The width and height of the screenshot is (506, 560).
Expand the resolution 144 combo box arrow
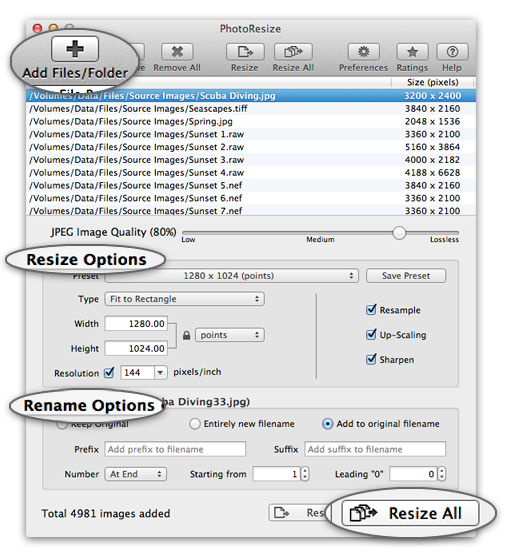pos(160,372)
